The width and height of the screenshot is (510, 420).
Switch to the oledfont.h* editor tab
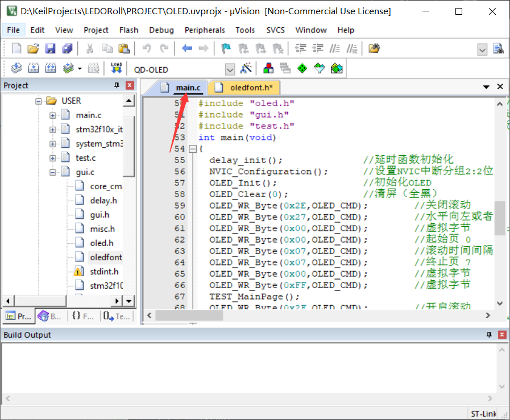244,88
